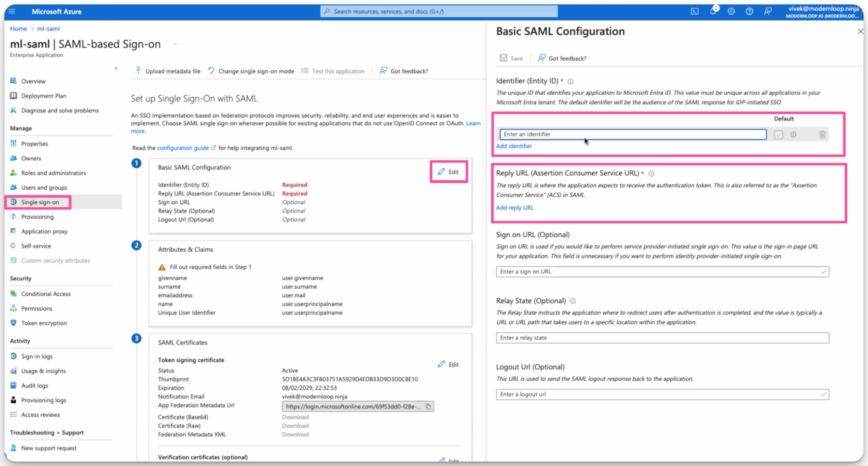The width and height of the screenshot is (868, 466).
Task: Open Audit logs
Action: click(x=34, y=385)
